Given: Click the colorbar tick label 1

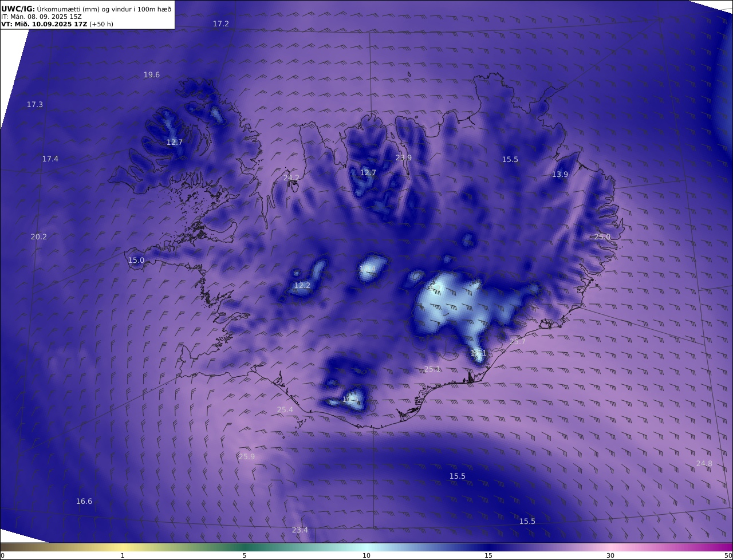Looking at the screenshot, I should click(123, 556).
